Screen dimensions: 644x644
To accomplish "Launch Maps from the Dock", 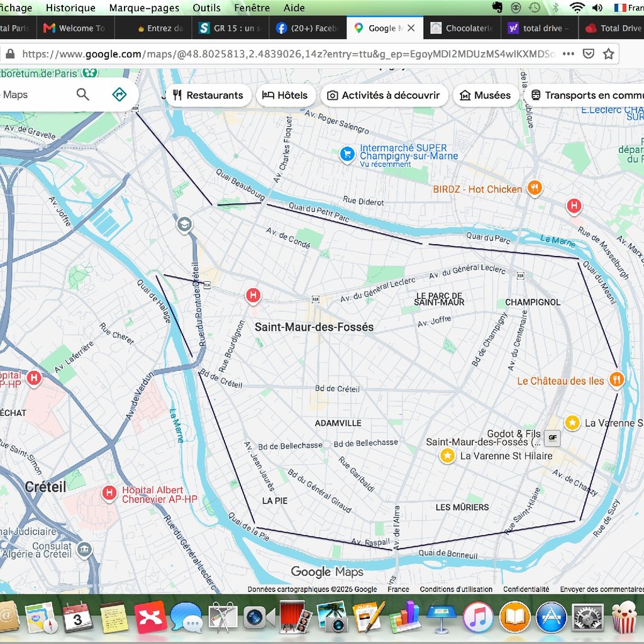I will point(40,618).
